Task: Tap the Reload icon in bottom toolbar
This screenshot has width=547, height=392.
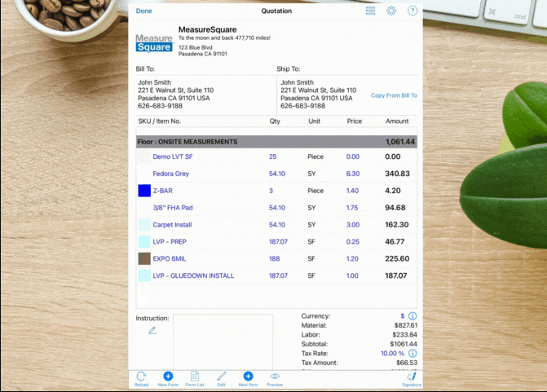Action: [x=141, y=377]
